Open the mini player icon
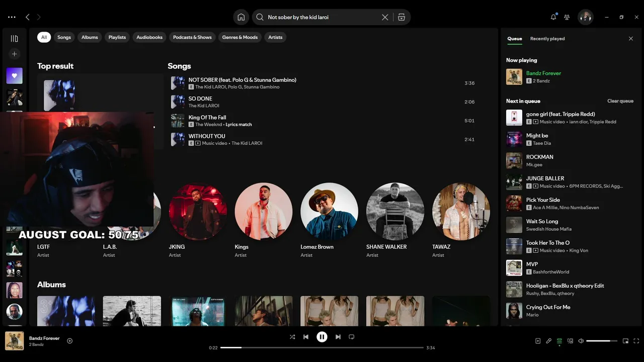644x362 pixels. (625, 341)
